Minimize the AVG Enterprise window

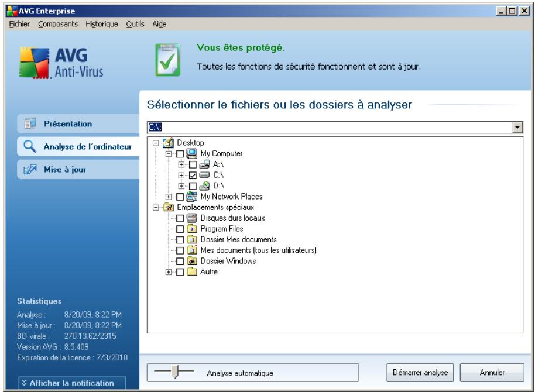(501, 11)
